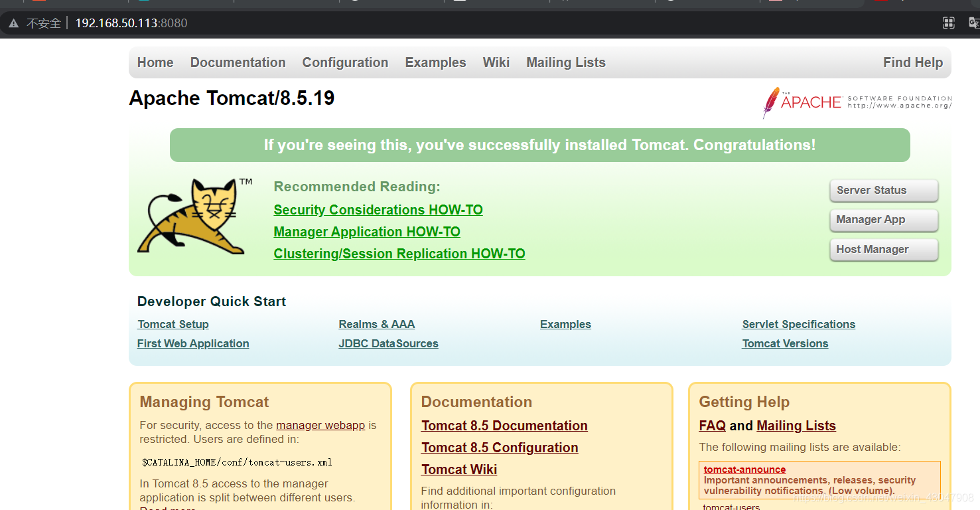Open Tomcat 8.5 Documentation link

tap(504, 426)
